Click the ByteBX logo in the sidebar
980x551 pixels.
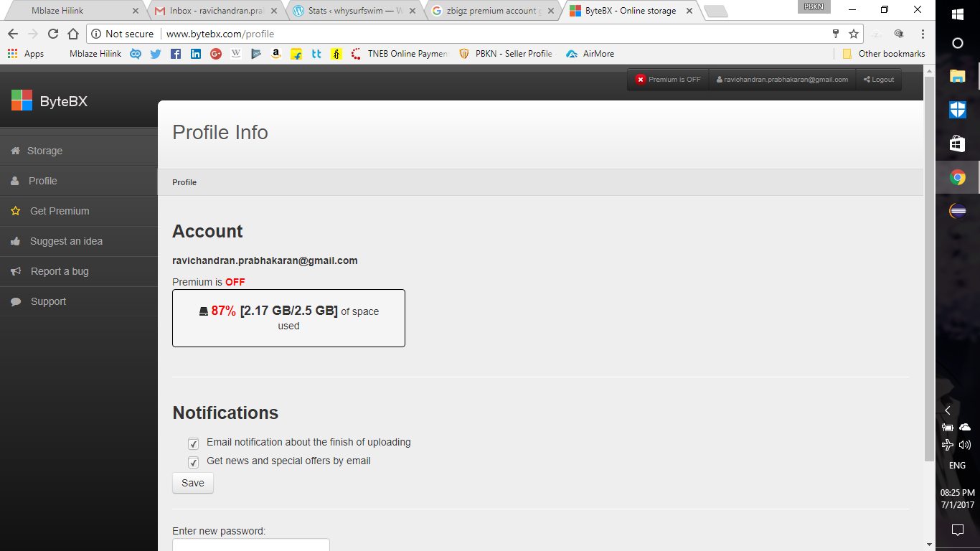(x=49, y=101)
